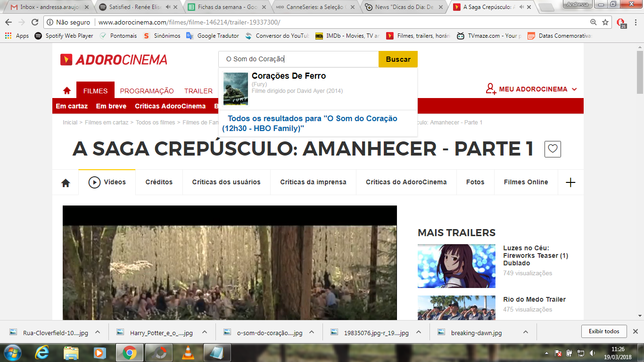Open VLC media player from the taskbar
This screenshot has height=362, width=644.
pyautogui.click(x=188, y=353)
